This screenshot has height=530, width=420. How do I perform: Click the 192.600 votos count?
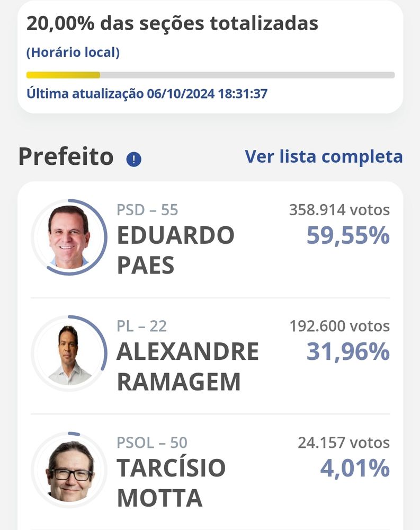pyautogui.click(x=339, y=326)
